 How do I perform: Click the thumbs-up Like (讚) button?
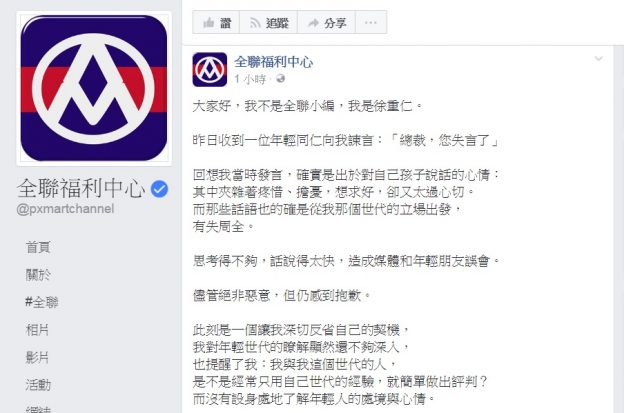pyautogui.click(x=216, y=23)
